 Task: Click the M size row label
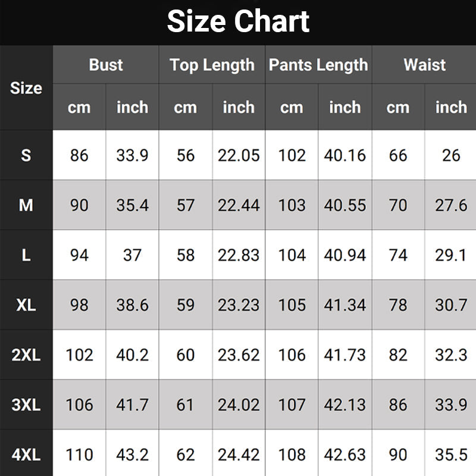(x=26, y=205)
